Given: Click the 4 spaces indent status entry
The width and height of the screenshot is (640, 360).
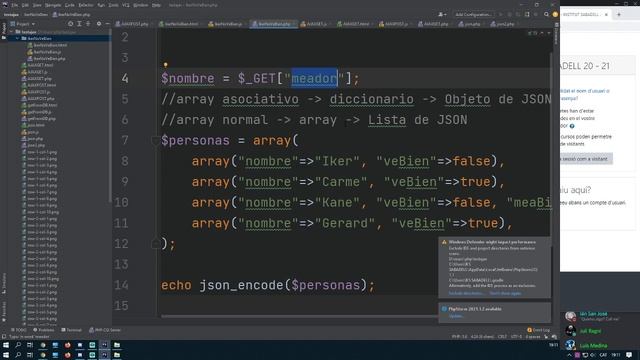Looking at the screenshot, I should click(533, 337).
